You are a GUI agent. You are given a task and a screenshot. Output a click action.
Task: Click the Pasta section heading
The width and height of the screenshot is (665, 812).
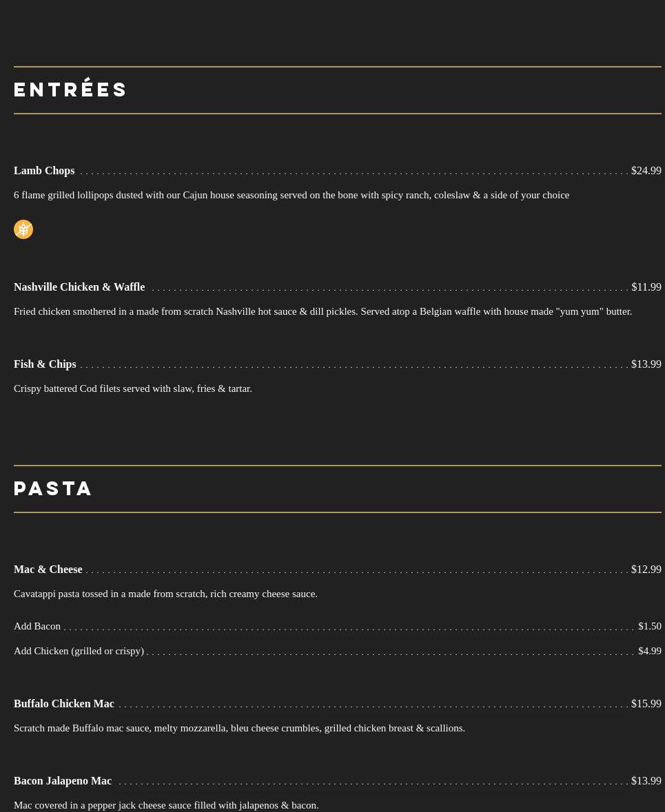pyautogui.click(x=53, y=488)
